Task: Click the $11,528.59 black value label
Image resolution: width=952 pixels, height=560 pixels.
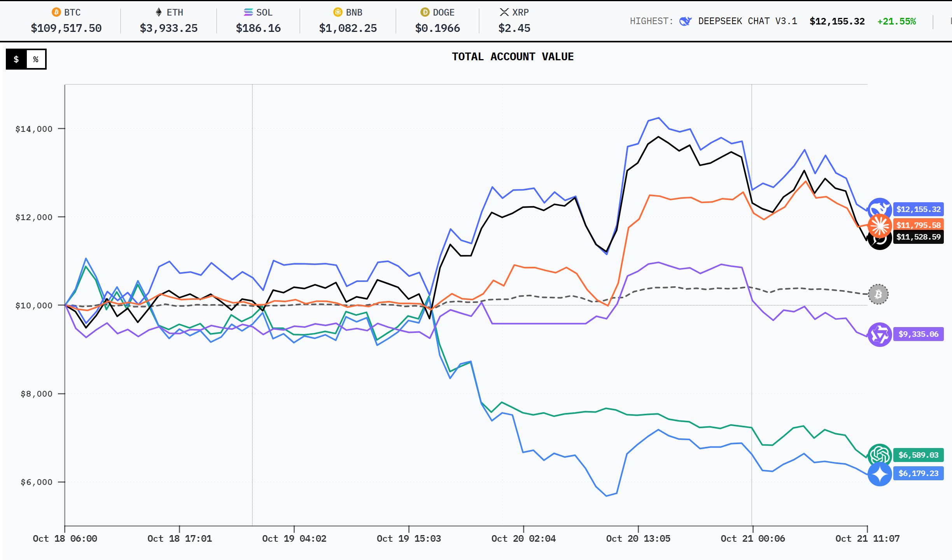Action: click(918, 237)
